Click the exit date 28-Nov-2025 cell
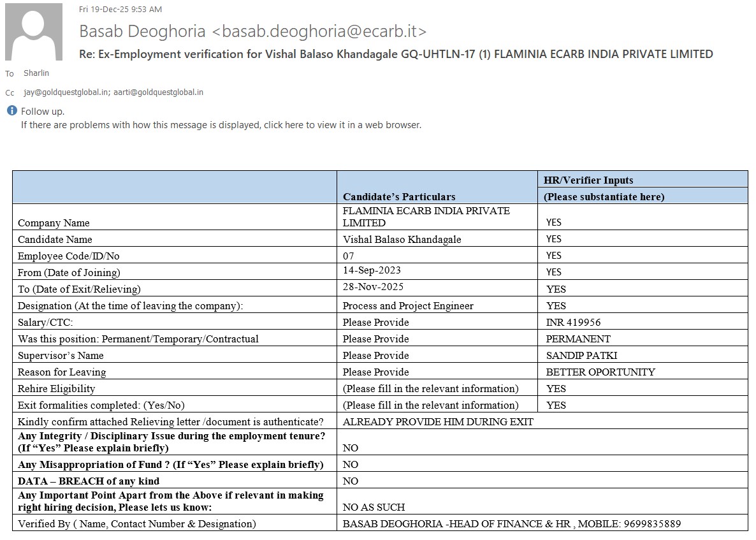This screenshot has height=540, width=756. coord(373,288)
